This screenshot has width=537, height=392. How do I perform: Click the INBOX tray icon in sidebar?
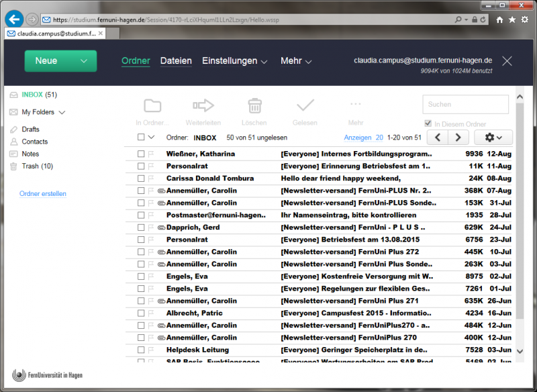click(x=13, y=95)
